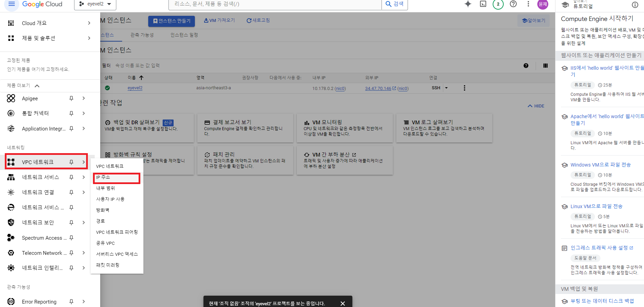Click the 제품 및 솔루션 grid icon
644x307 pixels.
pos(11,38)
